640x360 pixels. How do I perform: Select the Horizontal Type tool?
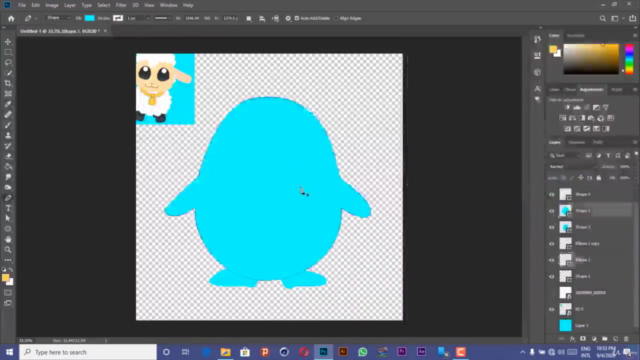tap(8, 208)
